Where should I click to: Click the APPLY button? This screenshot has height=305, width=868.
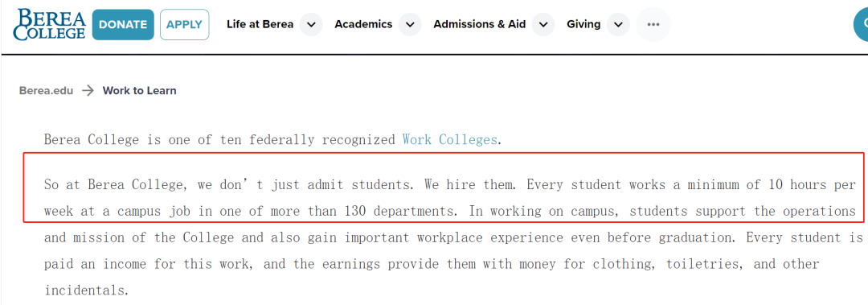pos(184,24)
